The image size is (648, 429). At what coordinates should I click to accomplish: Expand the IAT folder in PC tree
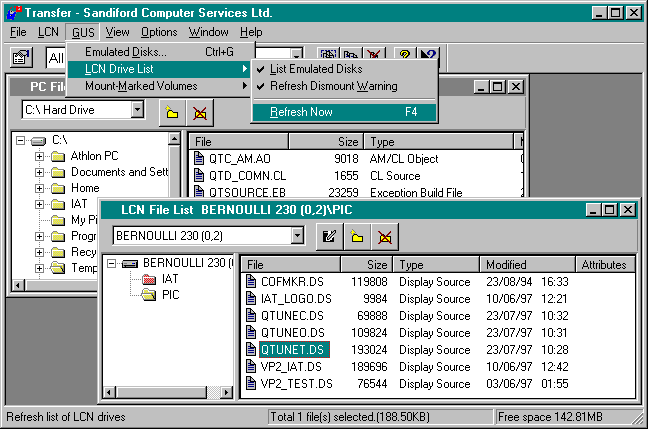coord(39,204)
